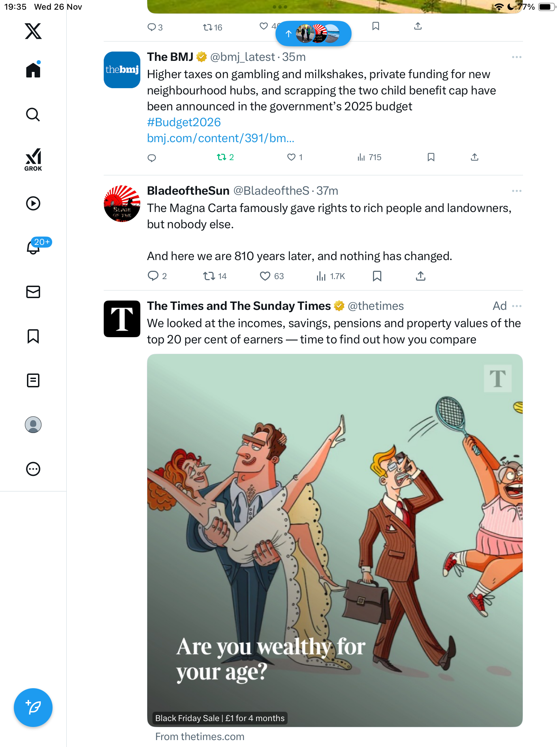Open the video tab play icon
The height and width of the screenshot is (747, 560).
pyautogui.click(x=33, y=203)
